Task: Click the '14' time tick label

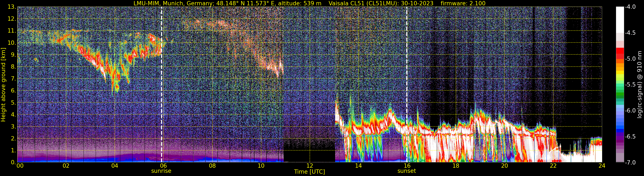Action: (x=358, y=166)
